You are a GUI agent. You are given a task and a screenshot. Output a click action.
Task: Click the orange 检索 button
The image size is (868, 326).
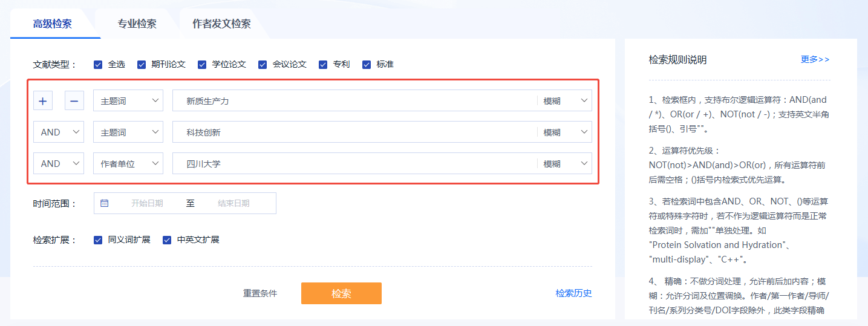[x=341, y=293]
